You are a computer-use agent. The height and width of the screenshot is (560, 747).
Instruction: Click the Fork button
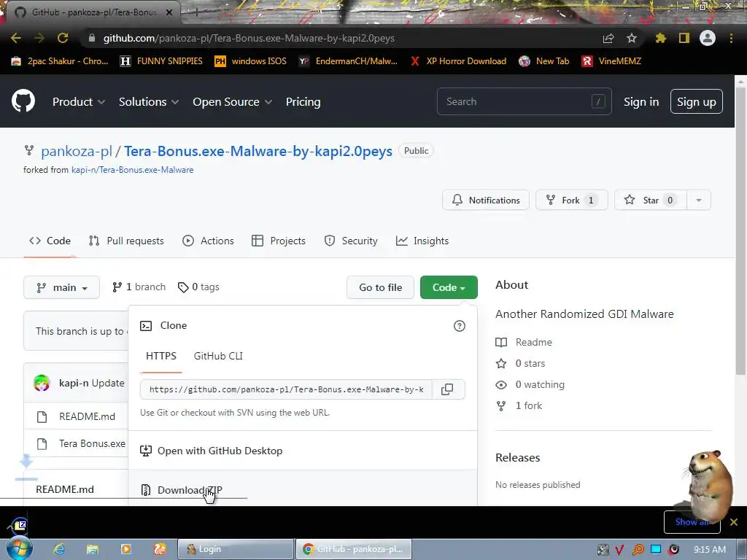tap(572, 201)
